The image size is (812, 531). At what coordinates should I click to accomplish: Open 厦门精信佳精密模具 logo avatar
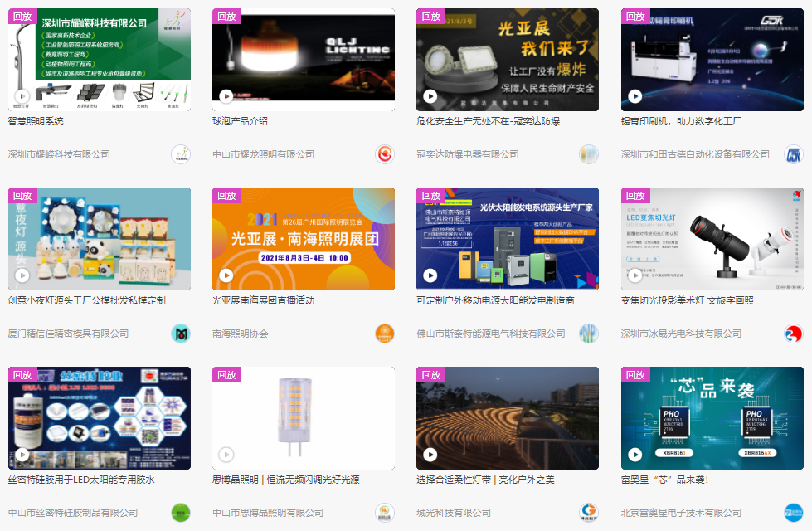coord(181,334)
